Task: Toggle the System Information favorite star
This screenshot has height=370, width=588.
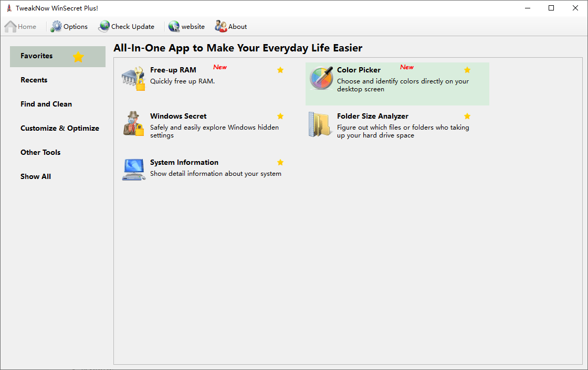Action: [280, 163]
